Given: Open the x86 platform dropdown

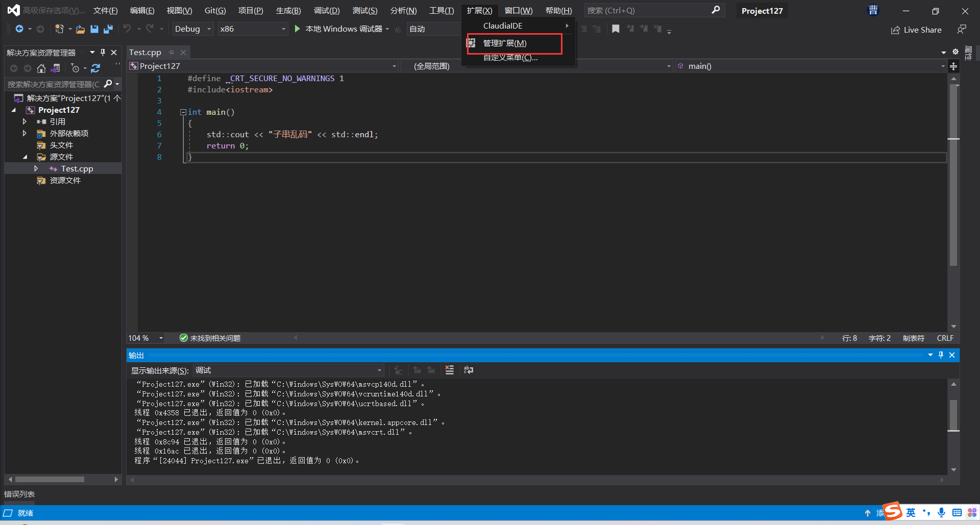Looking at the screenshot, I should [x=253, y=29].
